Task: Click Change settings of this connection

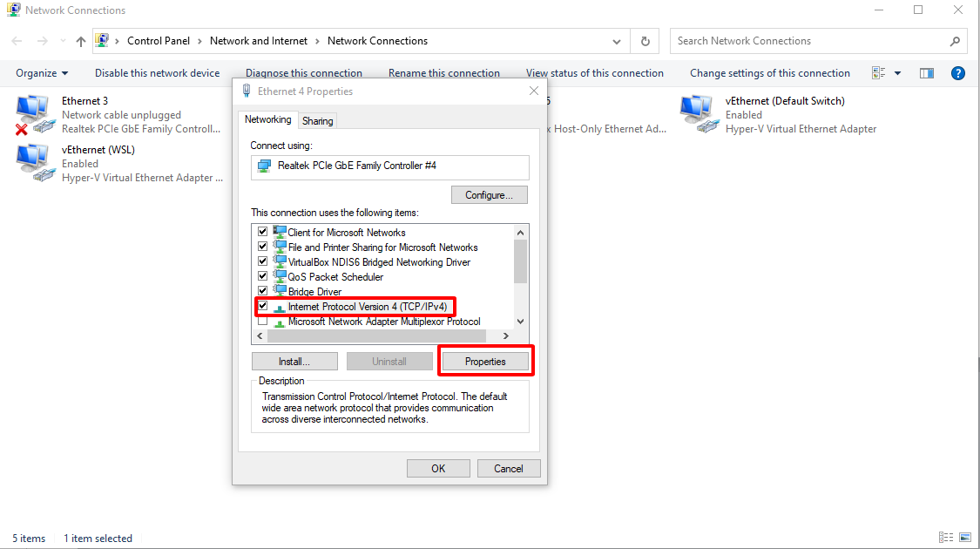Action: pyautogui.click(x=770, y=73)
